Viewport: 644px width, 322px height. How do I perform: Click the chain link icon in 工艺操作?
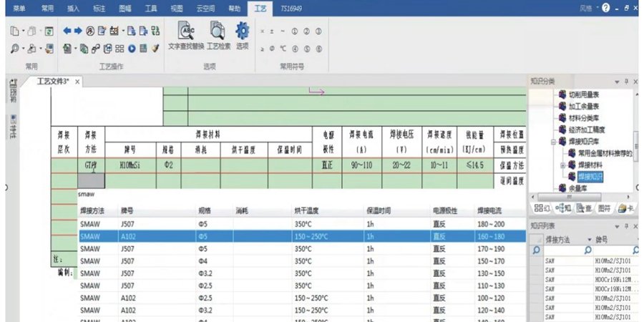[x=96, y=49]
